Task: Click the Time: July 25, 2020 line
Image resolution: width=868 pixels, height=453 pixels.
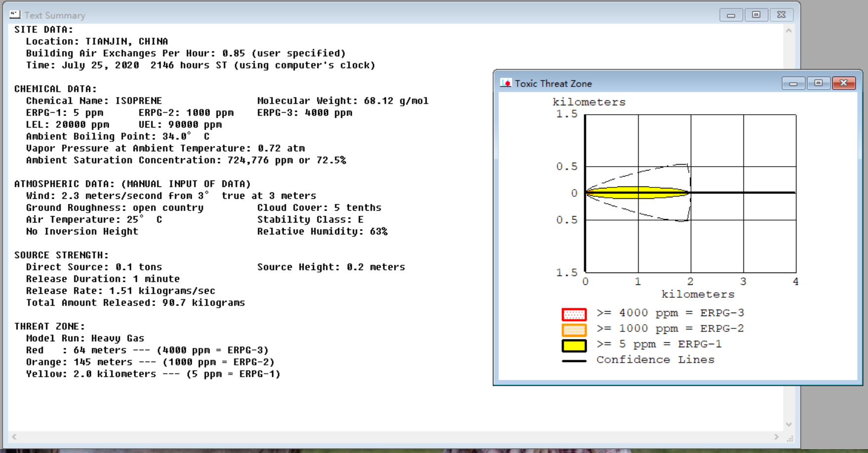Action: click(x=201, y=65)
